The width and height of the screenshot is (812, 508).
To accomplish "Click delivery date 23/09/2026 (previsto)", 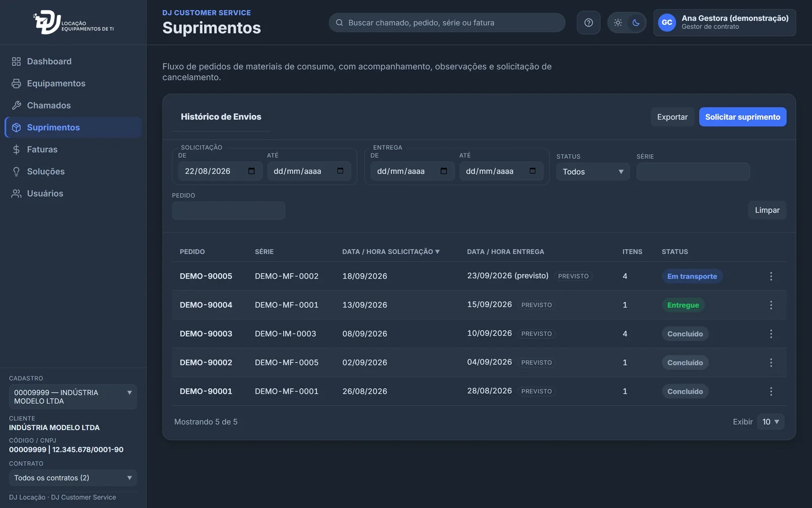I will (x=507, y=276).
